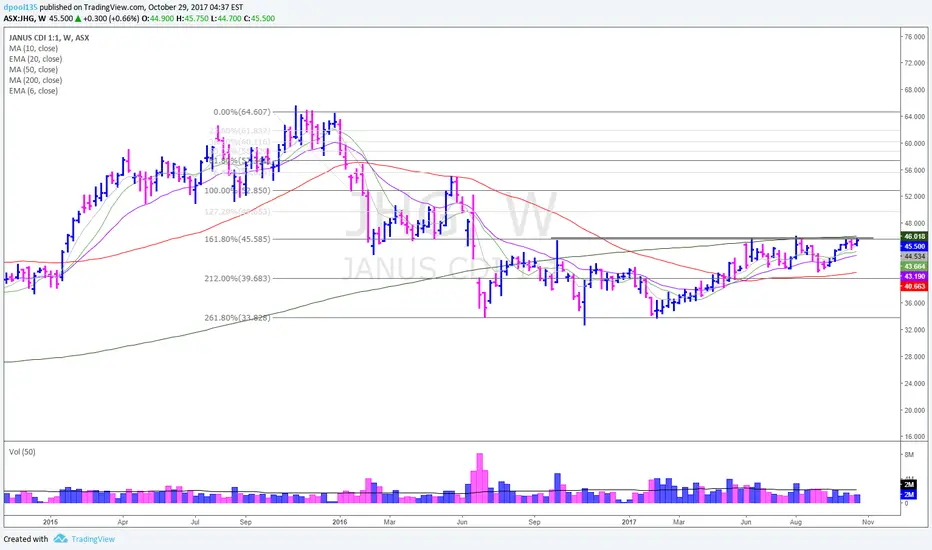Click the 161.80%(45.585) Fibonacci level label
Screen dimensions: 932x550
click(237, 239)
